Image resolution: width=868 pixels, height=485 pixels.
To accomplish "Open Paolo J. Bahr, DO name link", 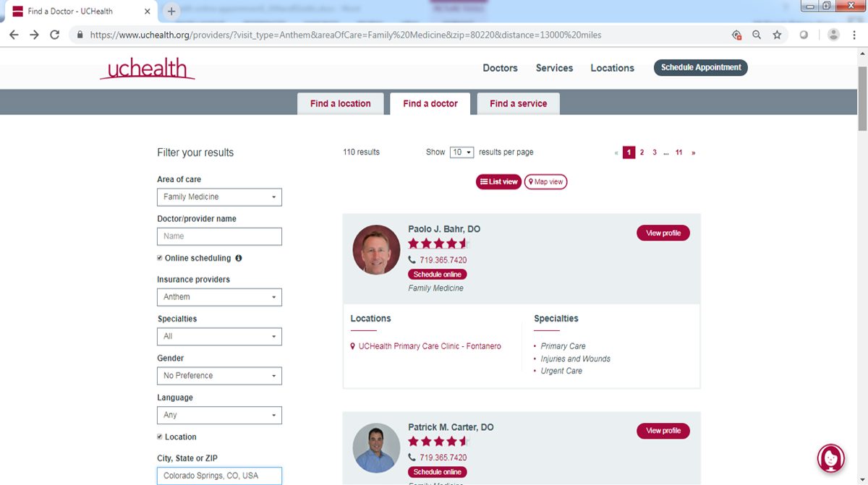I will pyautogui.click(x=444, y=229).
